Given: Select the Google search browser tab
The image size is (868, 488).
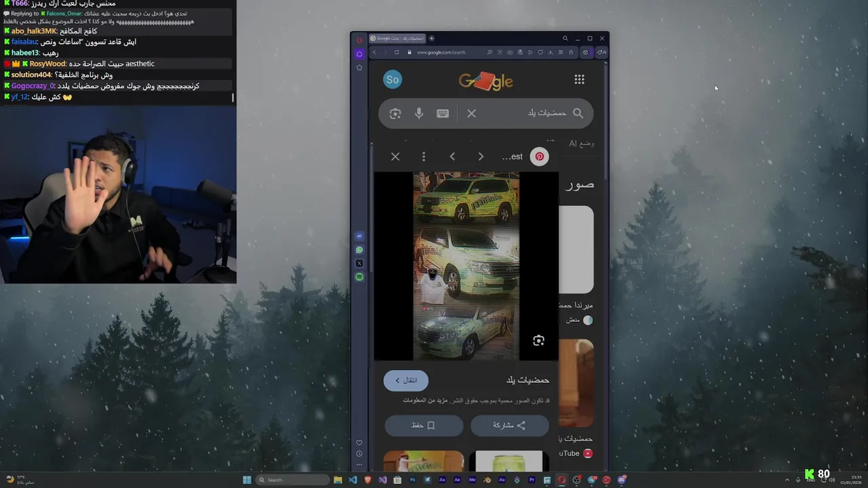Looking at the screenshot, I should point(397,38).
